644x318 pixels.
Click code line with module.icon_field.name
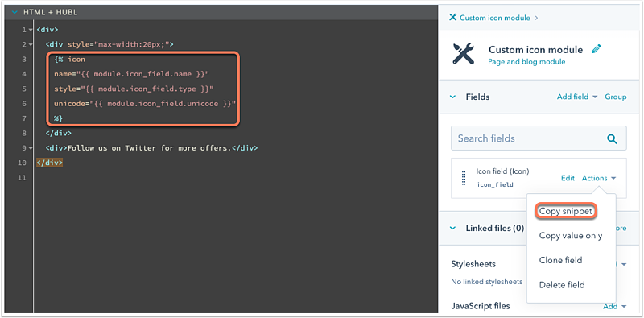132,74
